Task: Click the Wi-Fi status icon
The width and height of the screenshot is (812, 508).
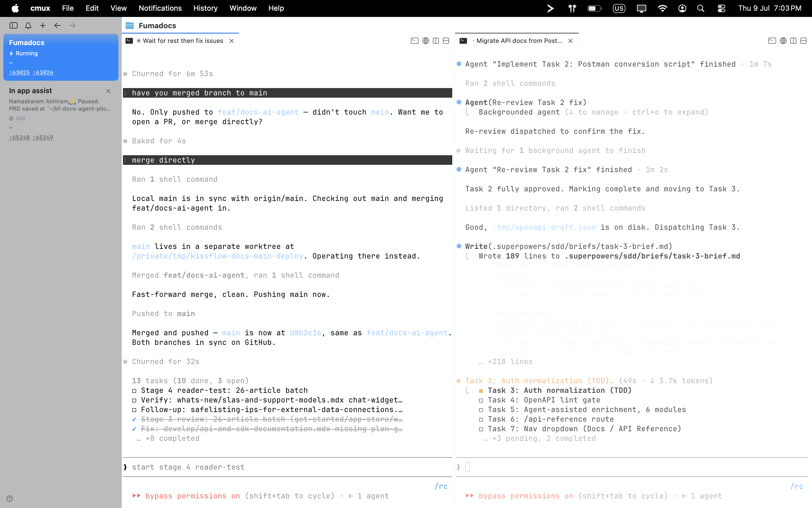Action: click(662, 8)
